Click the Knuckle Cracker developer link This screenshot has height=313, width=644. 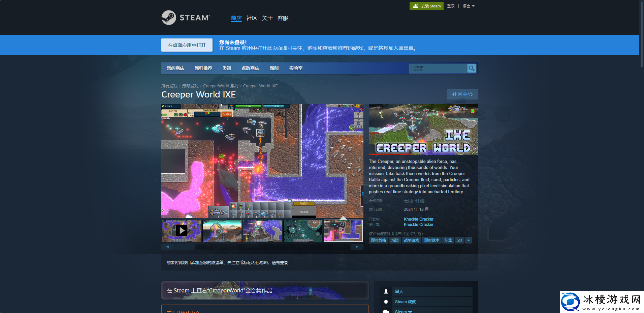(x=418, y=219)
